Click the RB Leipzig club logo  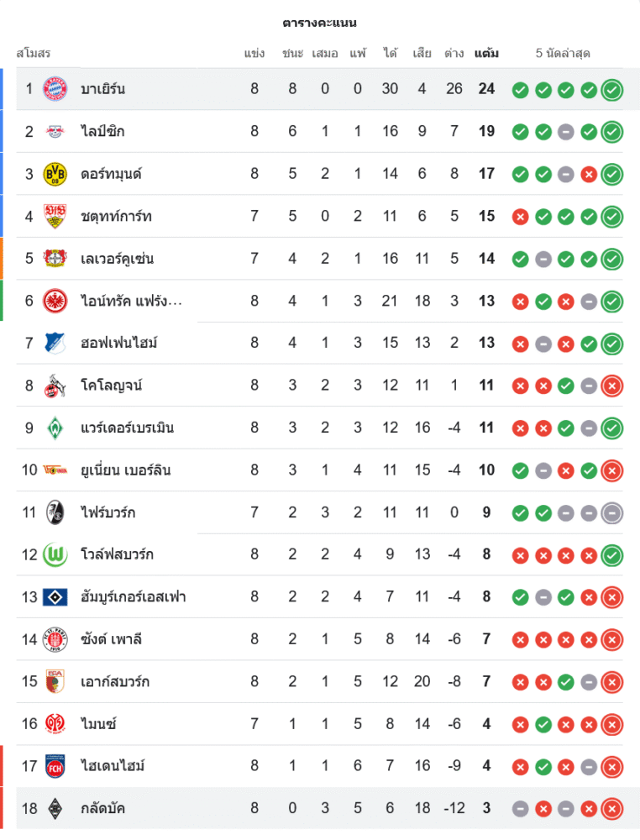pos(55,131)
